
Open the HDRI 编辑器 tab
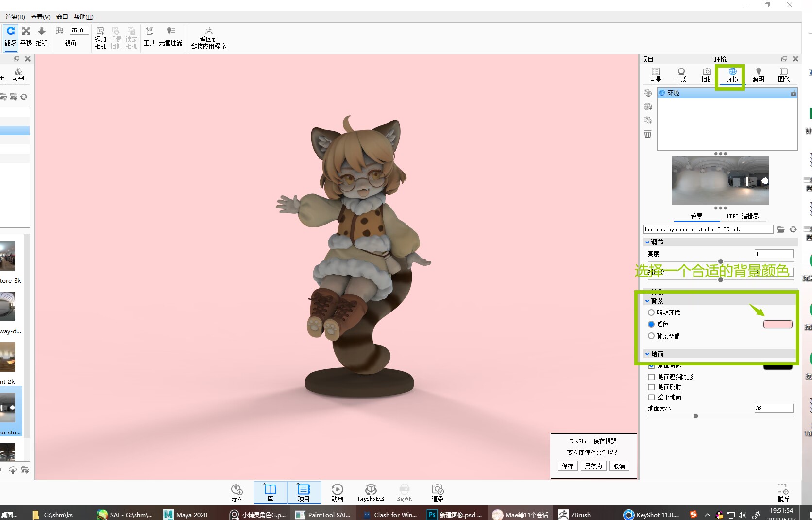point(743,216)
